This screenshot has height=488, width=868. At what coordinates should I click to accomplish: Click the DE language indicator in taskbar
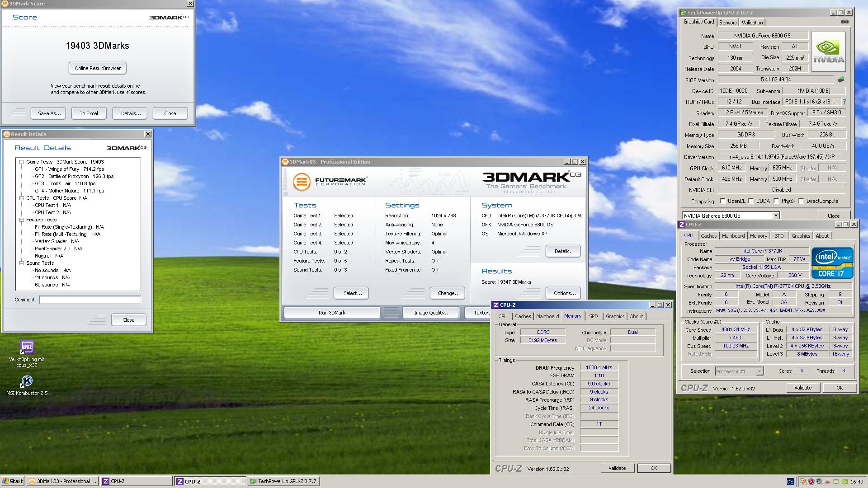point(790,482)
